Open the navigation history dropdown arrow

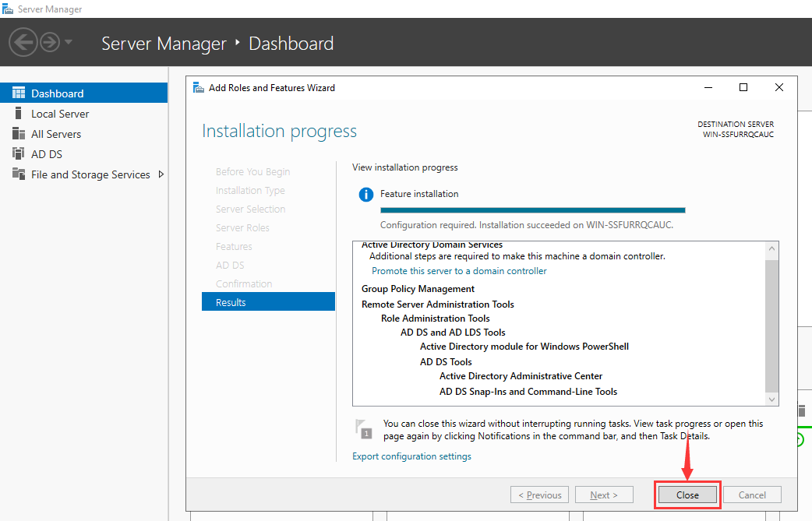69,42
